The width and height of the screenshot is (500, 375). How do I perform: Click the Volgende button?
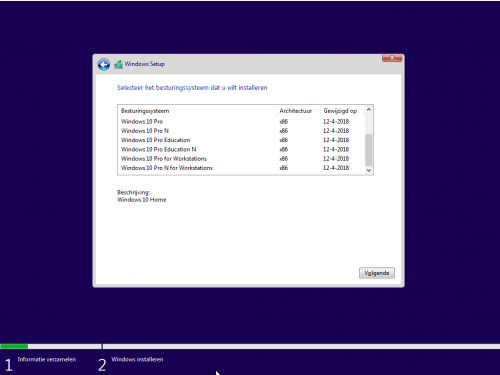[x=377, y=273]
